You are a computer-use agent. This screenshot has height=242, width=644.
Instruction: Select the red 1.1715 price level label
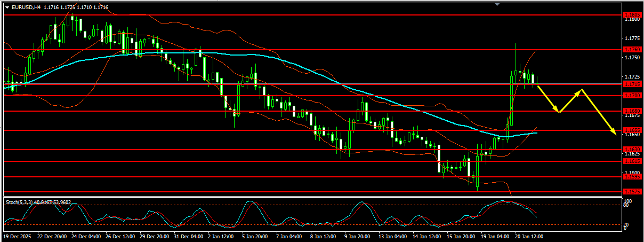(x=632, y=84)
